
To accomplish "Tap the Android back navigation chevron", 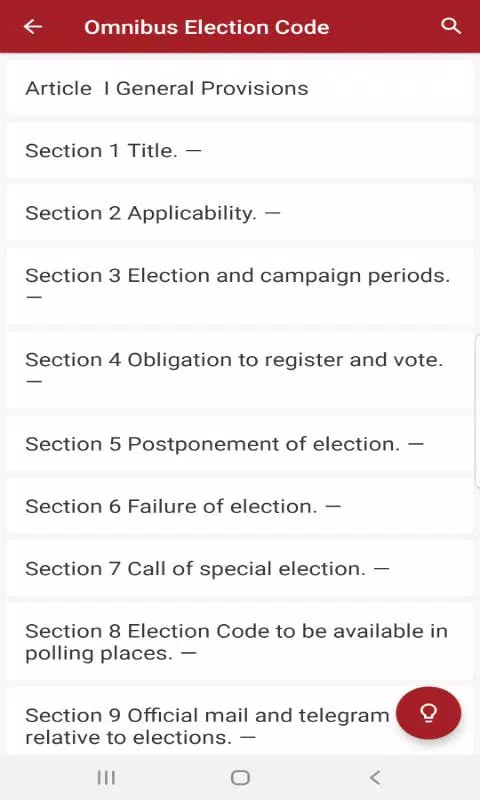I will pyautogui.click(x=375, y=778).
